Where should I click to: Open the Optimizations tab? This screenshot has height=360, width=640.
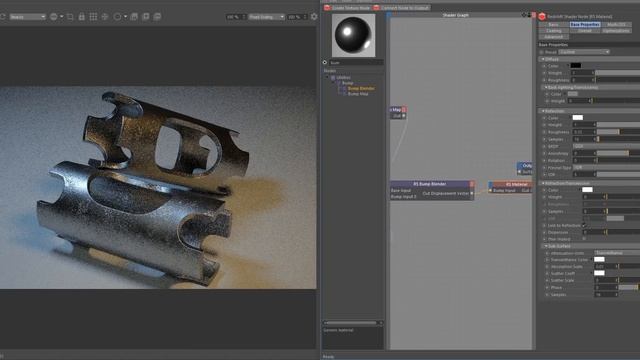[616, 31]
